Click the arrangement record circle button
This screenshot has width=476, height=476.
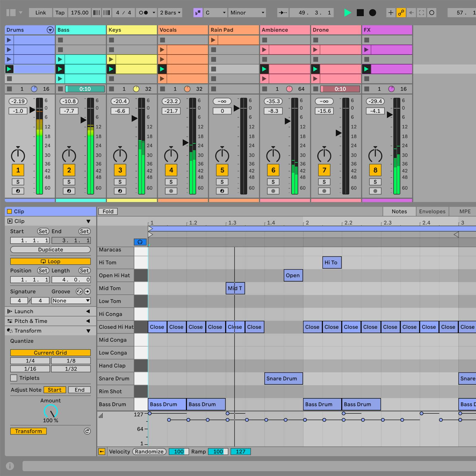pos(373,13)
